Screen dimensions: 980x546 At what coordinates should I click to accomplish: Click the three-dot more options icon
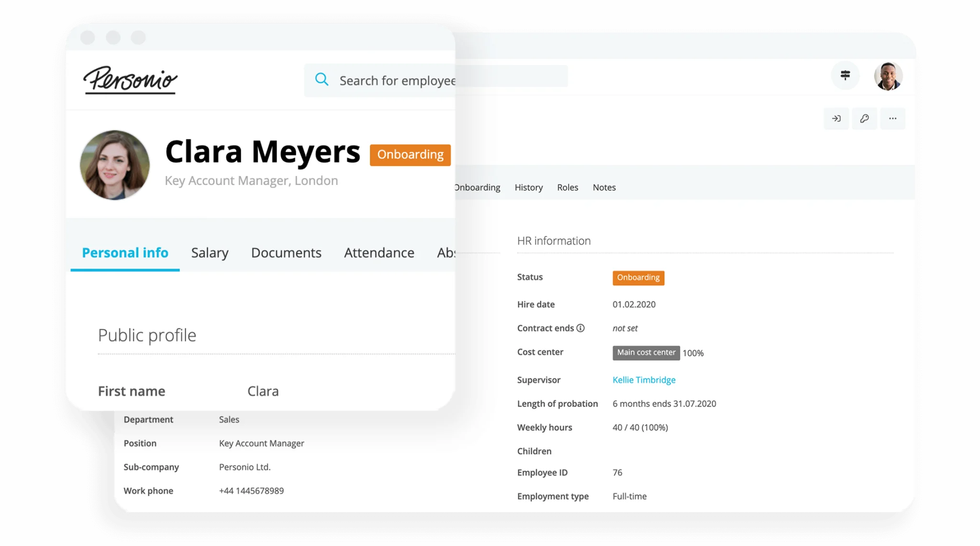(892, 119)
